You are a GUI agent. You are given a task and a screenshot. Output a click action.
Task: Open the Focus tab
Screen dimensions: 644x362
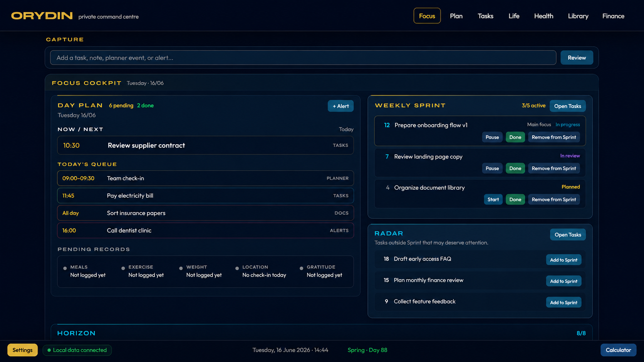pyautogui.click(x=427, y=16)
